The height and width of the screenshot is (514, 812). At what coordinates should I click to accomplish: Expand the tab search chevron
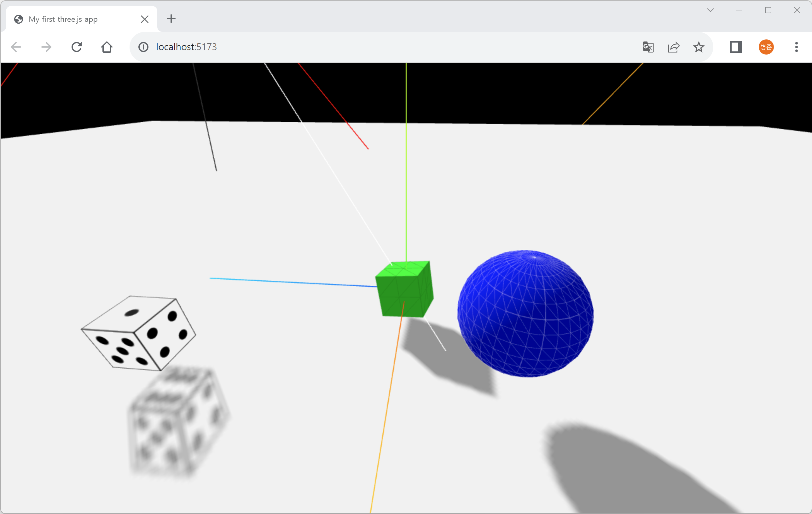click(710, 10)
